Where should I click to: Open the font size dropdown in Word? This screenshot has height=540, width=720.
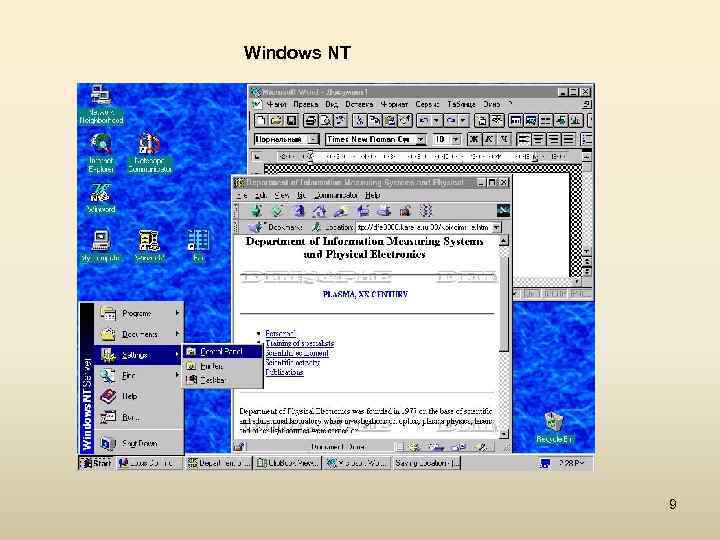pyautogui.click(x=456, y=139)
